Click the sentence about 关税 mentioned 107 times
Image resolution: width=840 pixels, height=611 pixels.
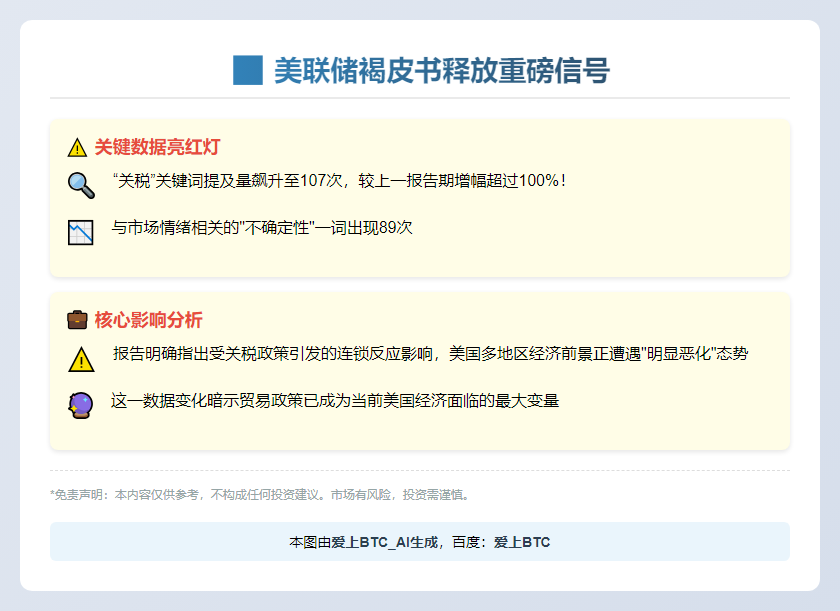(339, 181)
